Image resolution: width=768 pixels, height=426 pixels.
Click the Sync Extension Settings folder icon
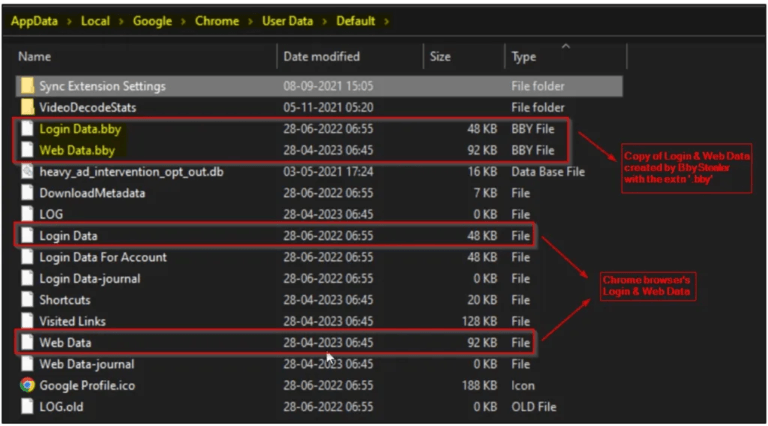tap(27, 86)
